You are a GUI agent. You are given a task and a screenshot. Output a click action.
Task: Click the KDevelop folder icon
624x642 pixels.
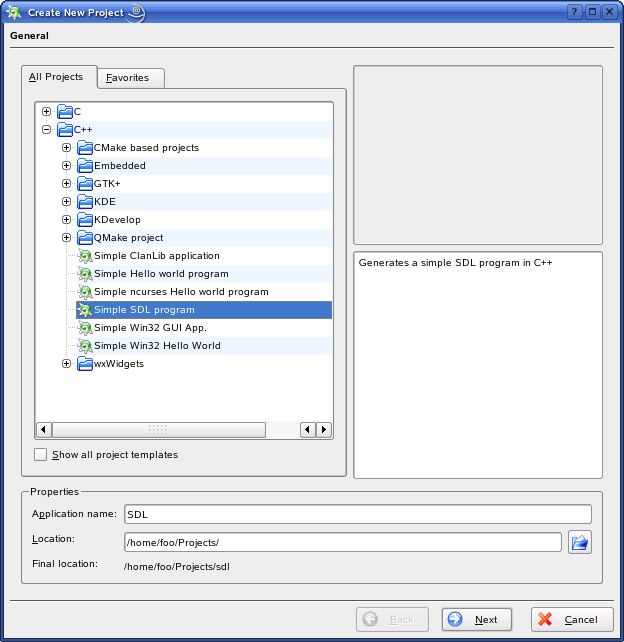(85, 219)
